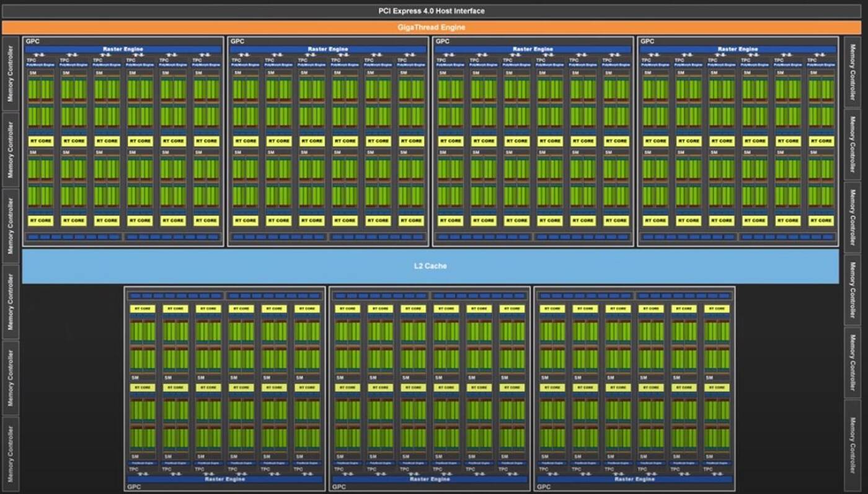Click GPC label of bottom-left GPC
This screenshot has height=494, width=868.
134,487
